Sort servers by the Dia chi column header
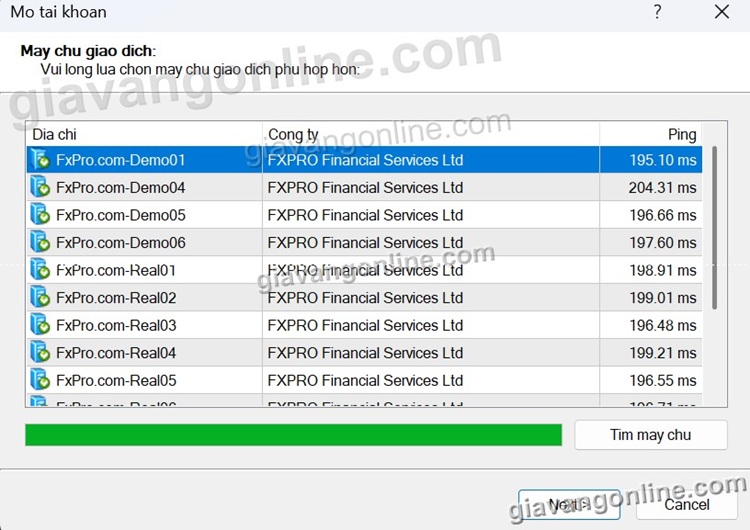 click(x=143, y=135)
